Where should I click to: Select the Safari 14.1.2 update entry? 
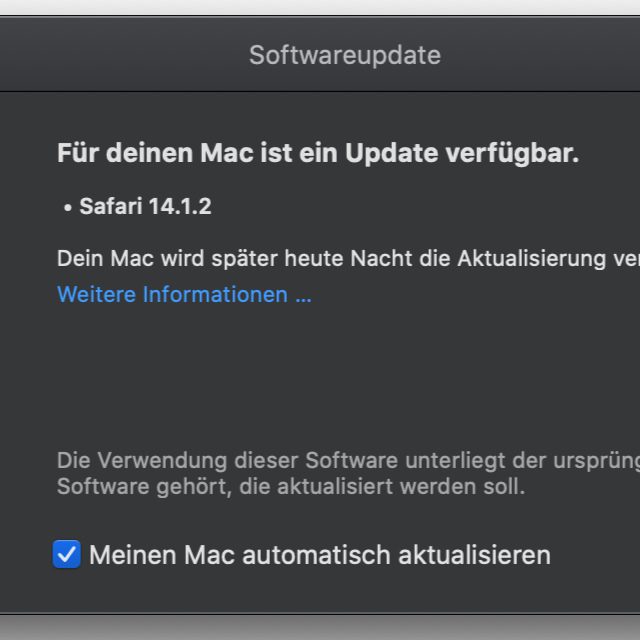coord(144,207)
